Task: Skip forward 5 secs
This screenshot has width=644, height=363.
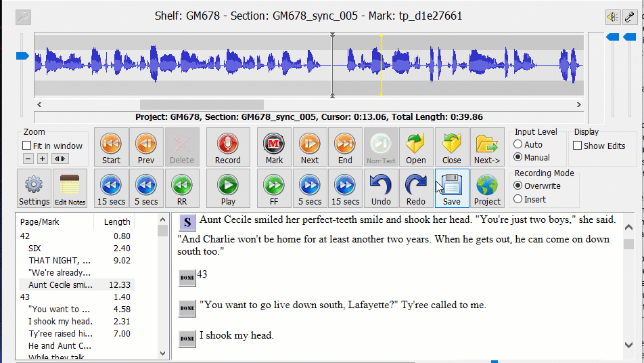Action: 310,188
